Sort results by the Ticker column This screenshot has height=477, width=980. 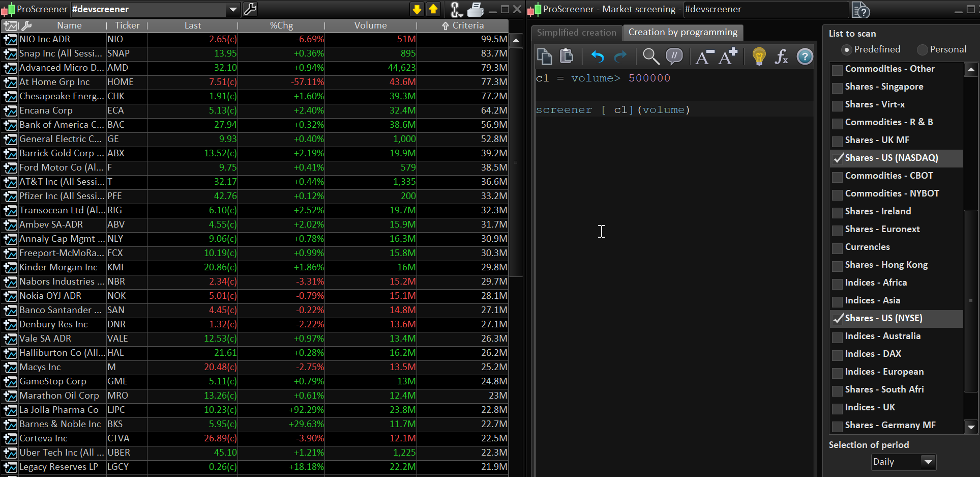[x=127, y=25]
